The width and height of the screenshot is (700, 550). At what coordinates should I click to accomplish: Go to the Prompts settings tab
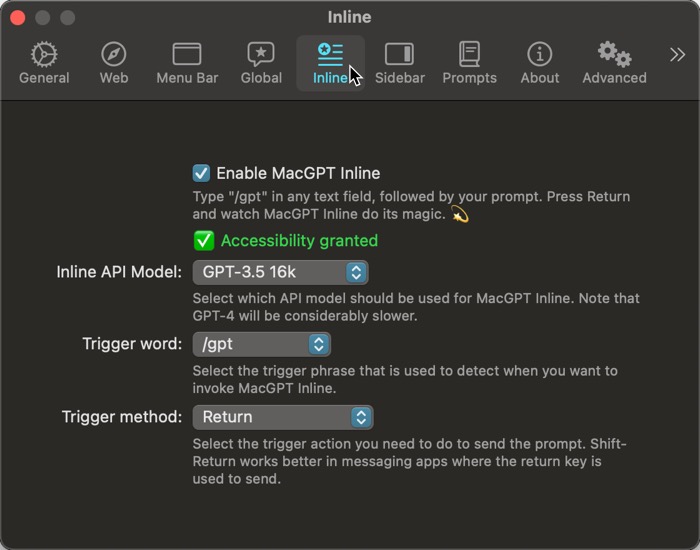coord(469,63)
